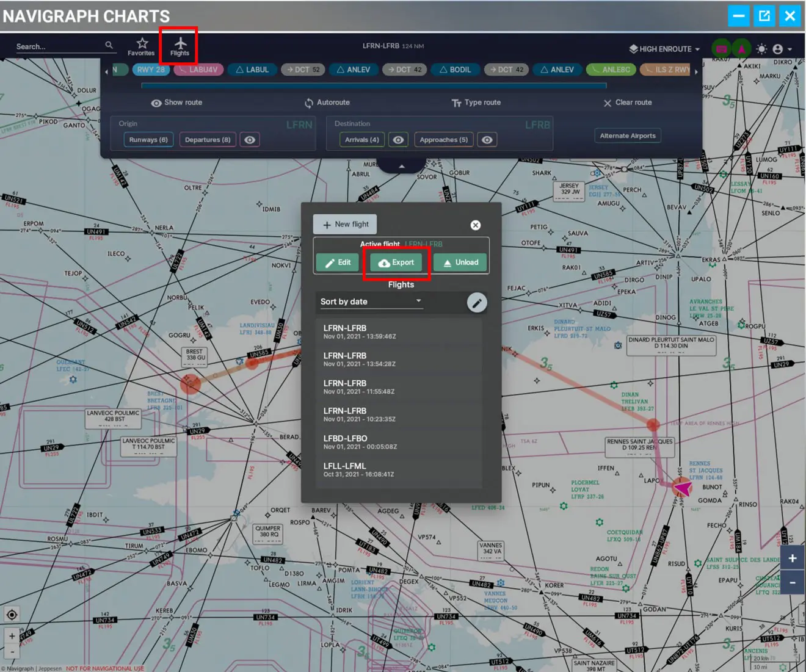Select the ILS Z RWY approach chip
The width and height of the screenshot is (806, 672).
tap(667, 70)
